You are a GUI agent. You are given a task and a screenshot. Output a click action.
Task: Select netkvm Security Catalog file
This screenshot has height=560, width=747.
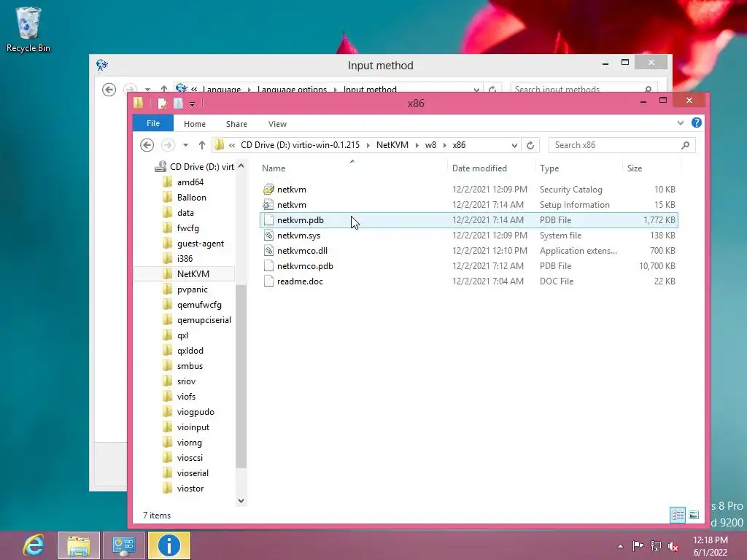(469, 190)
